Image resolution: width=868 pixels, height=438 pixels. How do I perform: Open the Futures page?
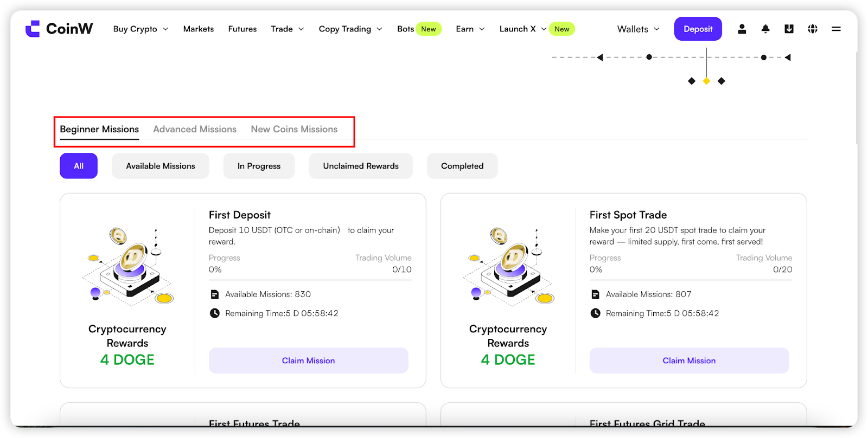(x=242, y=29)
